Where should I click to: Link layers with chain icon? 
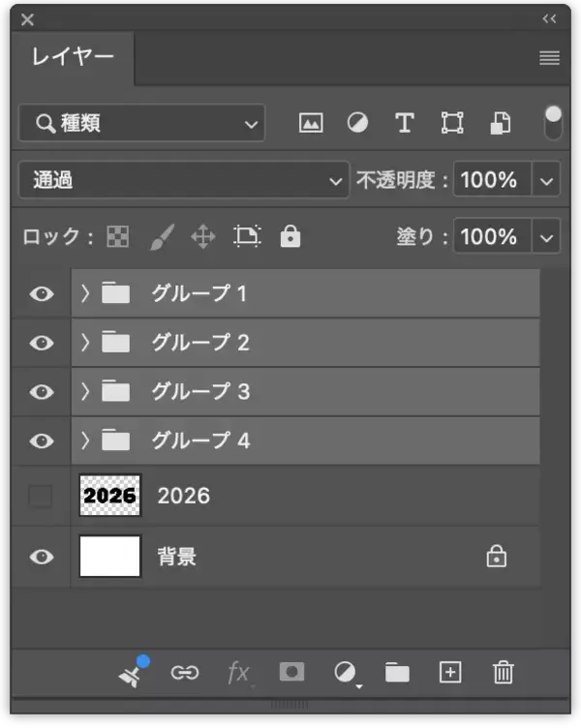point(184,672)
